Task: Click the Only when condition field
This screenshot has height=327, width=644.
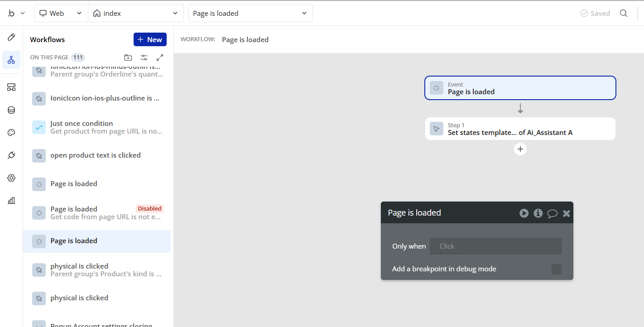Action: click(495, 246)
